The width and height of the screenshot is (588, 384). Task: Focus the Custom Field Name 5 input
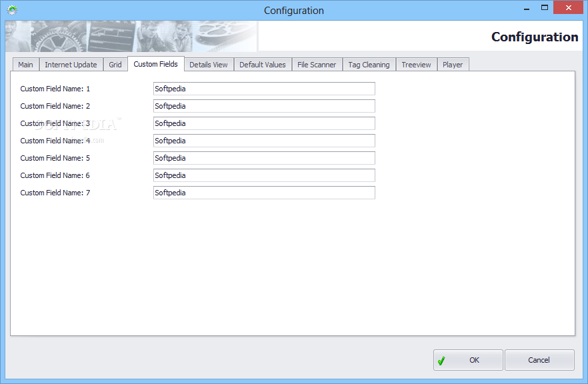coord(264,158)
